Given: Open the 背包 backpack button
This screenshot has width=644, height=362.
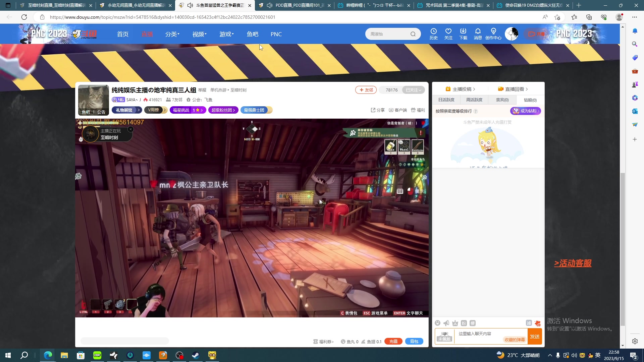Looking at the screenshot, I should [x=414, y=342].
